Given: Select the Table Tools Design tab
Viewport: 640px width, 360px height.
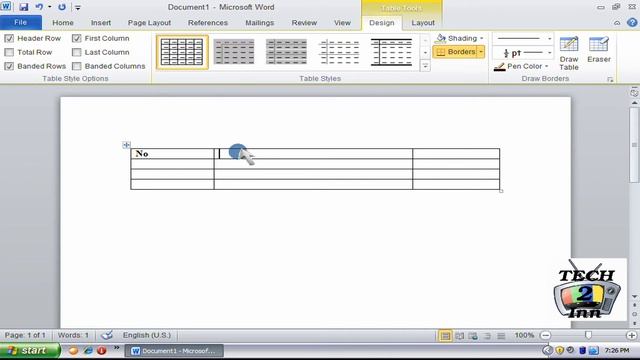Looking at the screenshot, I should point(382,23).
